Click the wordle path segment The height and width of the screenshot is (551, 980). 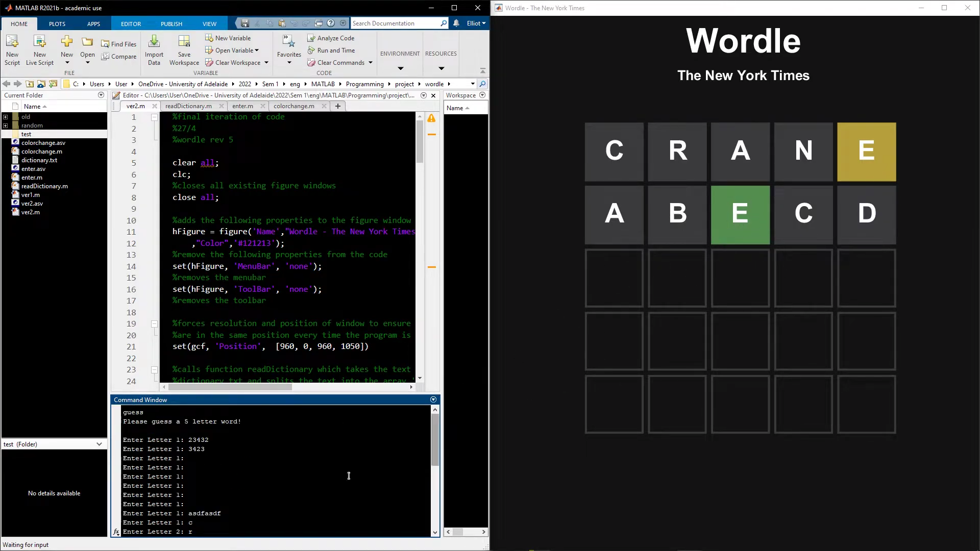[x=434, y=84]
